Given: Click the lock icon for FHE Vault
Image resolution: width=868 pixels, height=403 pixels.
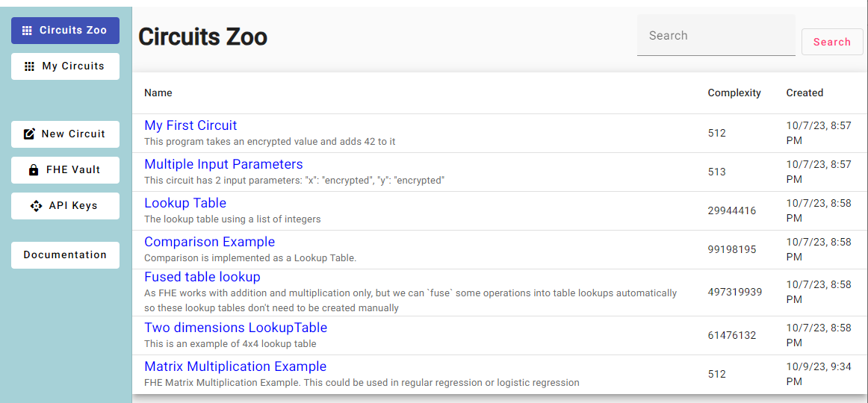Looking at the screenshot, I should [x=34, y=170].
